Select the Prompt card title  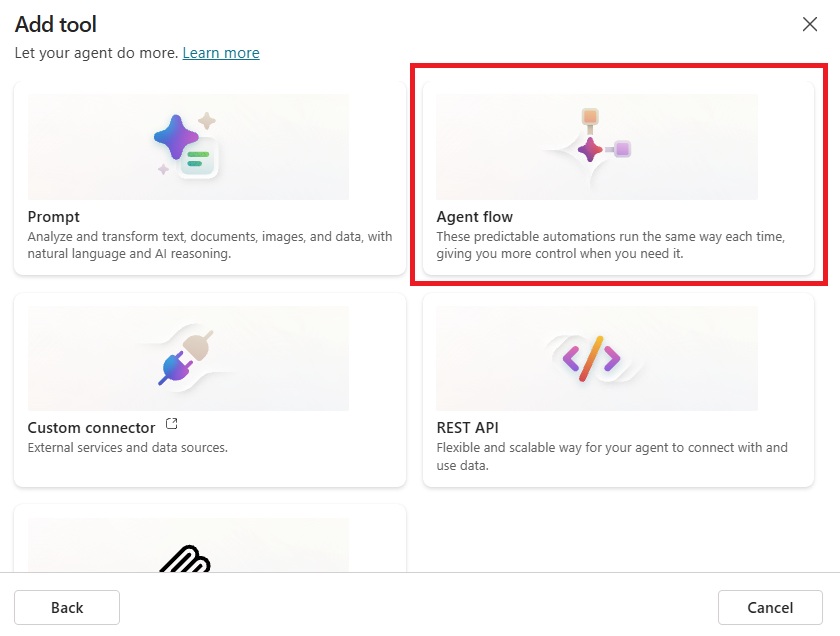tap(54, 217)
